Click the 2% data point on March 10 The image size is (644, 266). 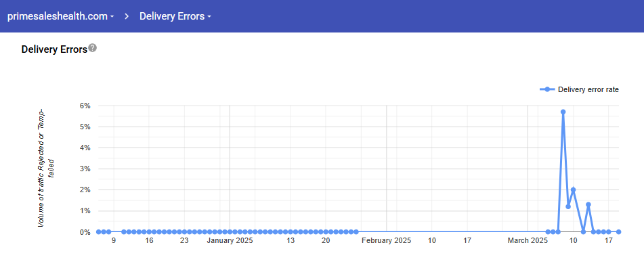[x=573, y=190]
